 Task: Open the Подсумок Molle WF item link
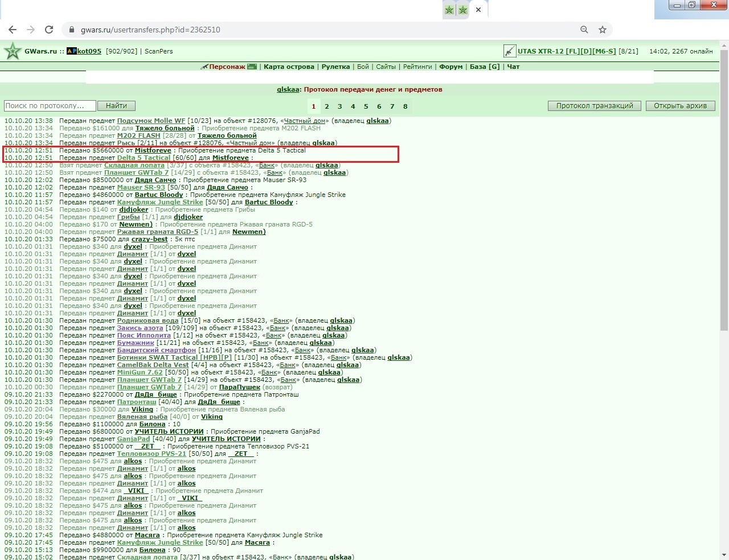point(151,121)
